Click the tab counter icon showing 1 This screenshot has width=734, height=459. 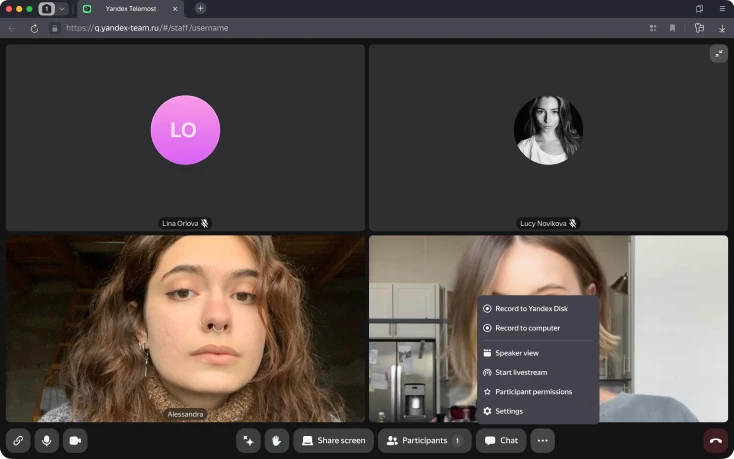tap(46, 9)
